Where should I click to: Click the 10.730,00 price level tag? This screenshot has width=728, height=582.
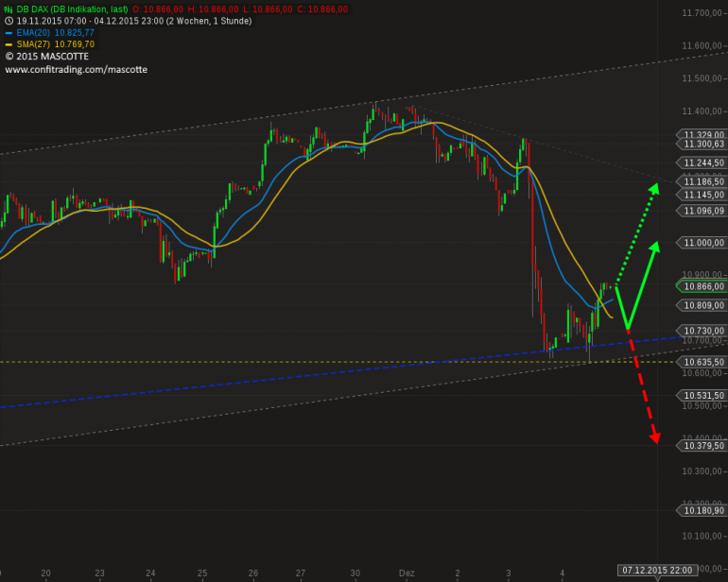[x=702, y=331]
